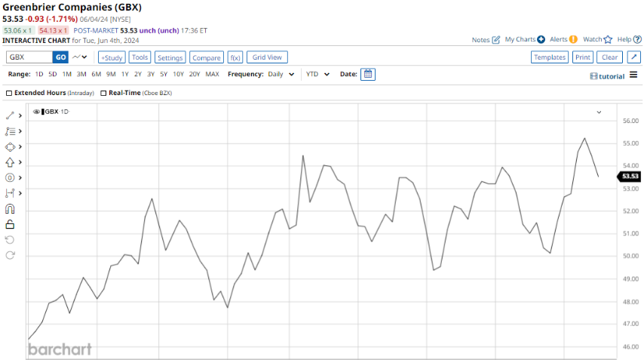Open the YTD period dropdown

click(x=317, y=75)
